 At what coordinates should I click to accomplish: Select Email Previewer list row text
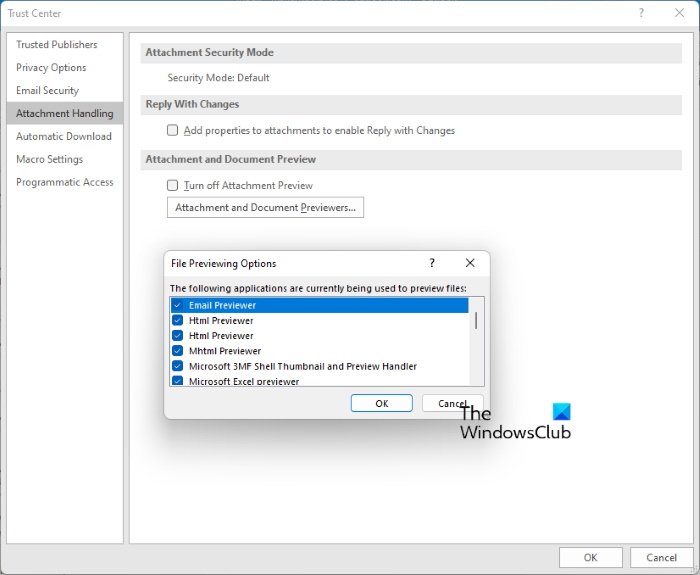tap(222, 305)
